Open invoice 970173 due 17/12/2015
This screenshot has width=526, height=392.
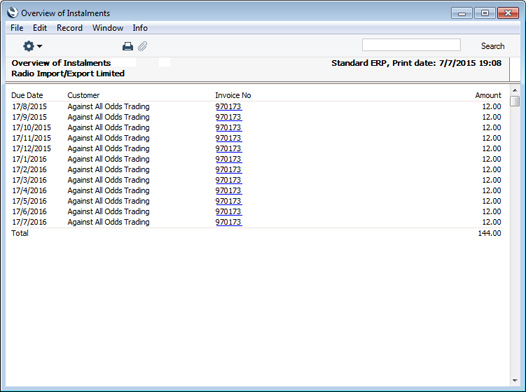click(228, 149)
